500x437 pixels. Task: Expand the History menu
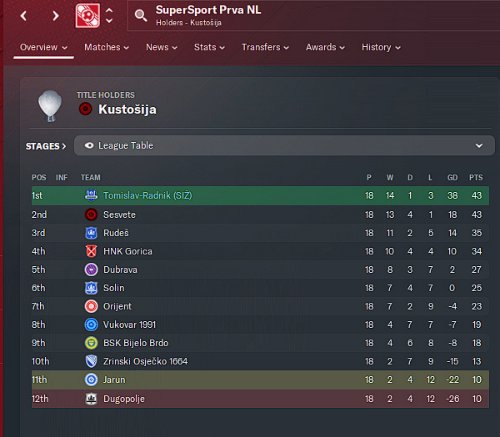[x=381, y=47]
